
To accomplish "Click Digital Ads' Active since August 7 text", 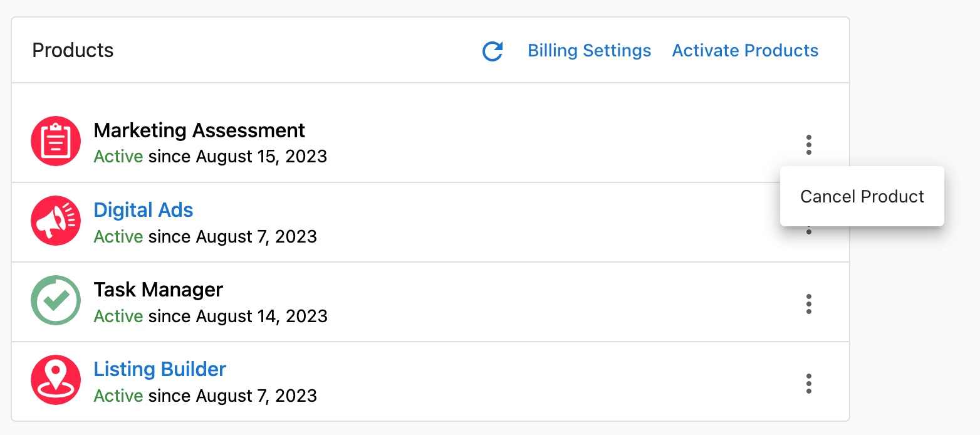I will point(205,237).
